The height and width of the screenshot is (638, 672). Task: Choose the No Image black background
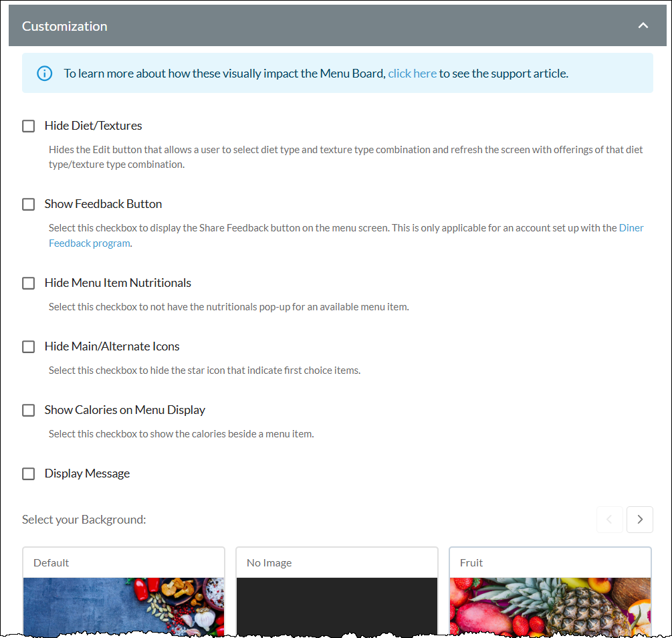(x=337, y=607)
